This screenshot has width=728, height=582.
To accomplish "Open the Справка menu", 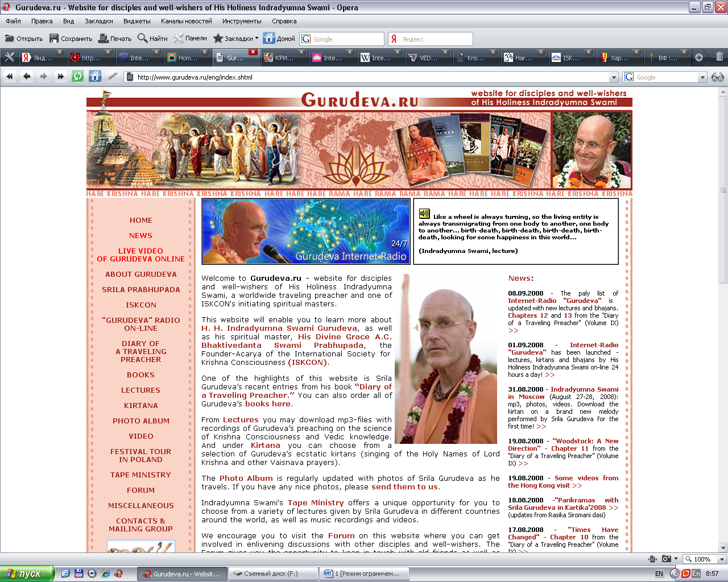I will coord(284,21).
